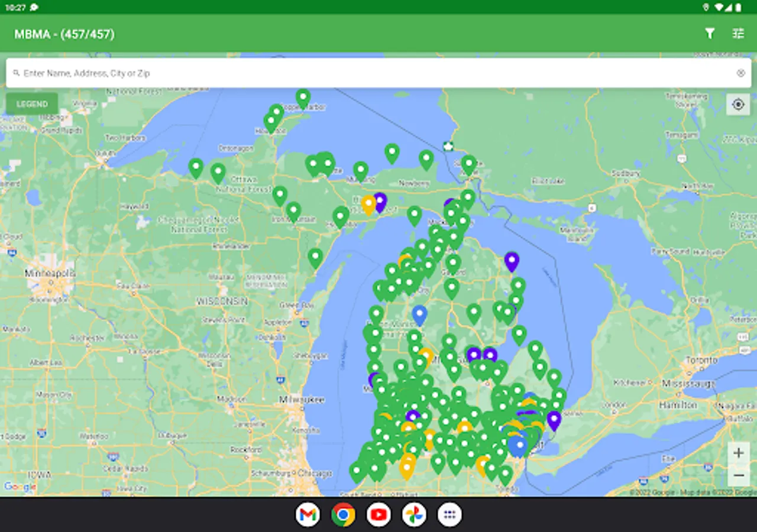
Task: Open Gmail from the dock
Action: 308,515
